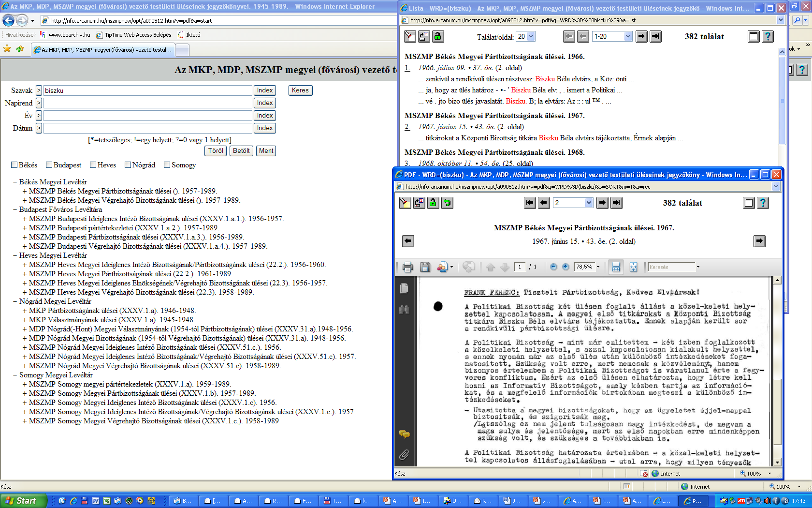Click fit full page icon in PDF toolbar
Image resolution: width=812 pixels, height=508 pixels.
[633, 267]
